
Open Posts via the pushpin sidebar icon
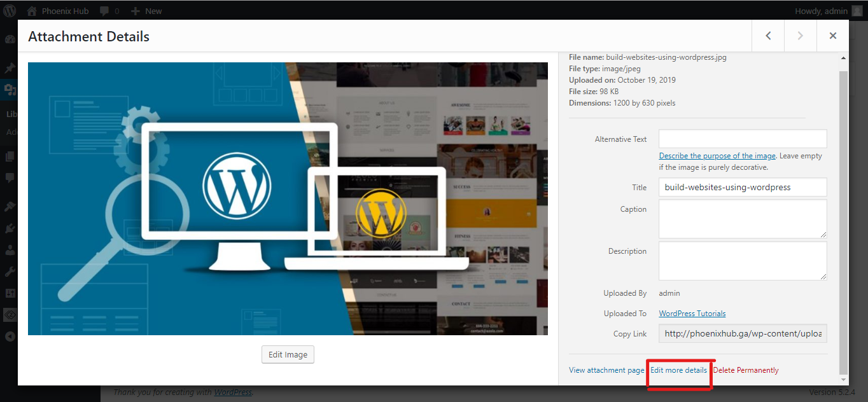(x=10, y=68)
